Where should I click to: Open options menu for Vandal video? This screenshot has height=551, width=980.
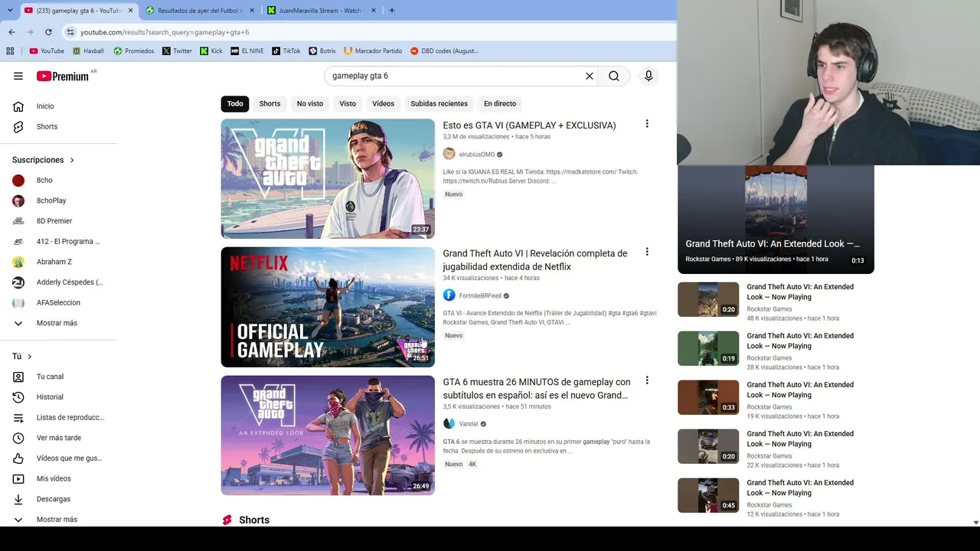(647, 380)
